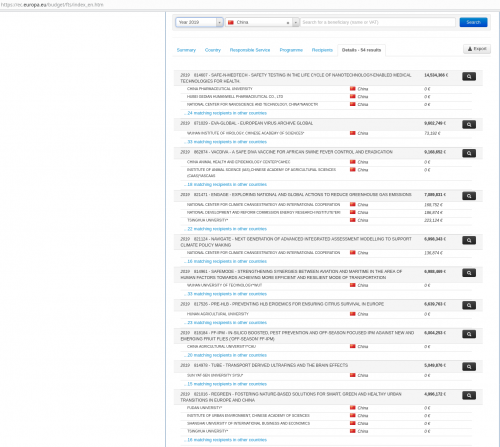Viewport: 500px width, 447px height.
Task: Open details magnifier for VACDIVA project
Action: click(x=469, y=153)
